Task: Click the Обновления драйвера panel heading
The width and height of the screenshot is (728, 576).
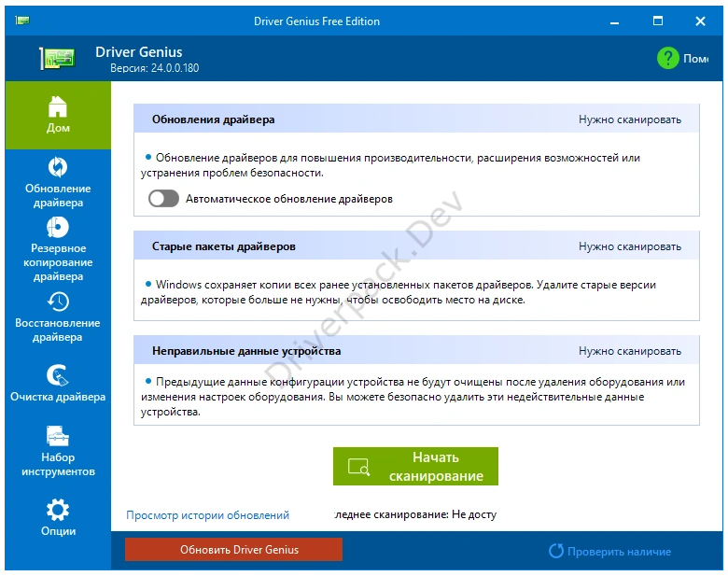Action: (x=213, y=119)
